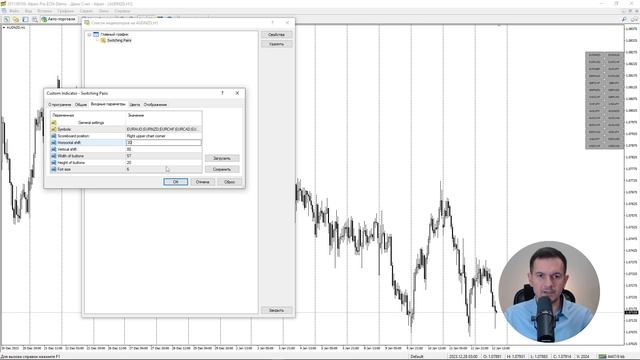Open the Цвета tab
Image resolution: width=640 pixels, height=360 pixels.
tap(135, 105)
